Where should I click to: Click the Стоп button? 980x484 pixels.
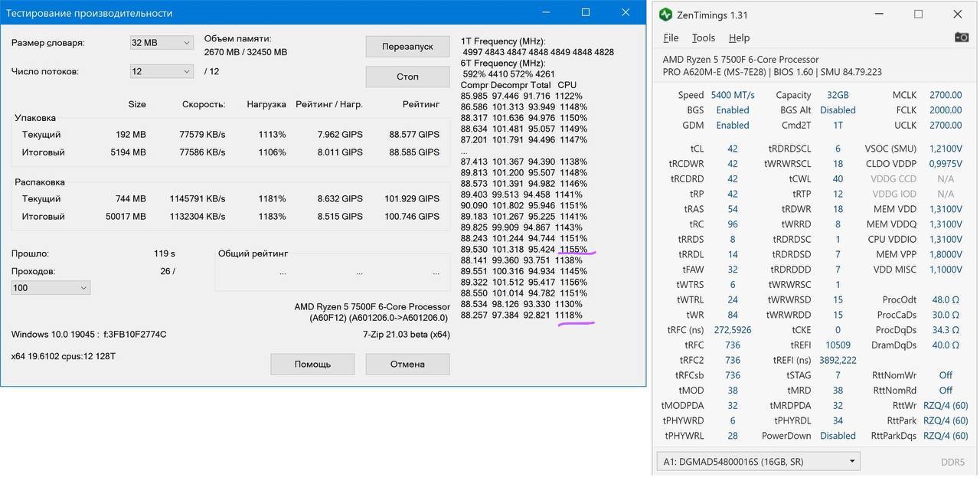click(x=407, y=77)
